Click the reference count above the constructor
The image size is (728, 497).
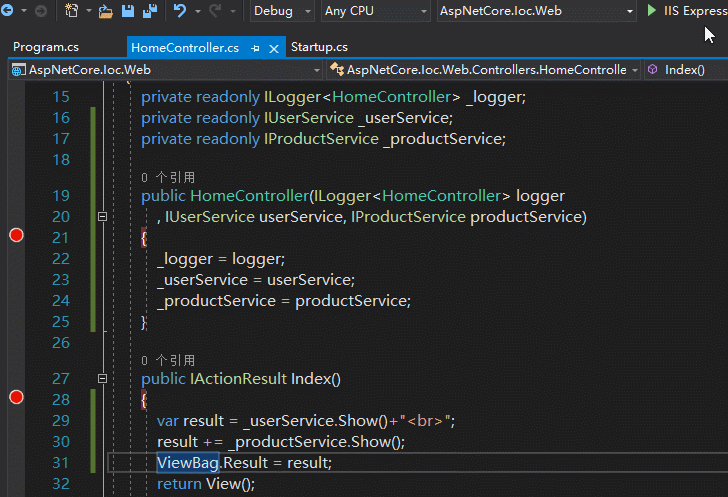(168, 177)
